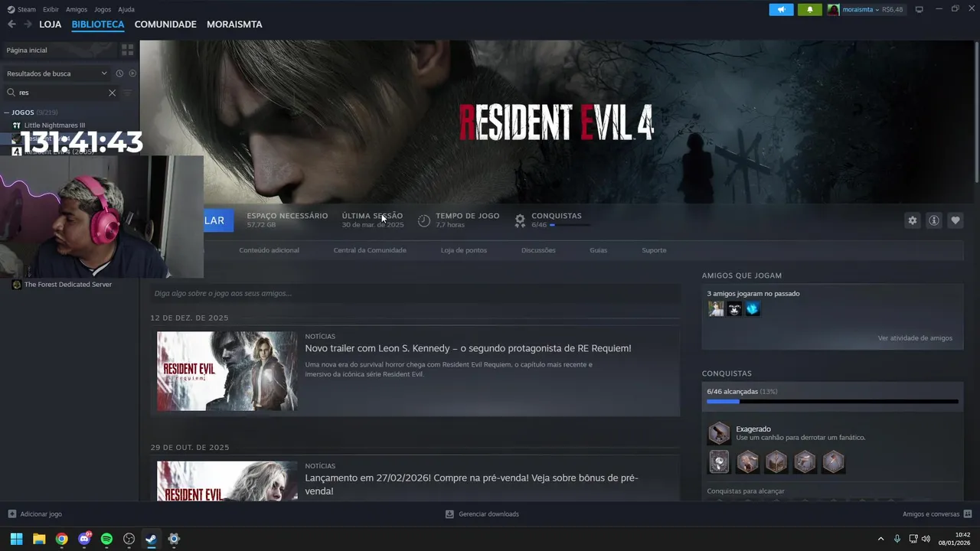Sort library by recent activity clock icon
The height and width of the screenshot is (551, 980).
119,73
